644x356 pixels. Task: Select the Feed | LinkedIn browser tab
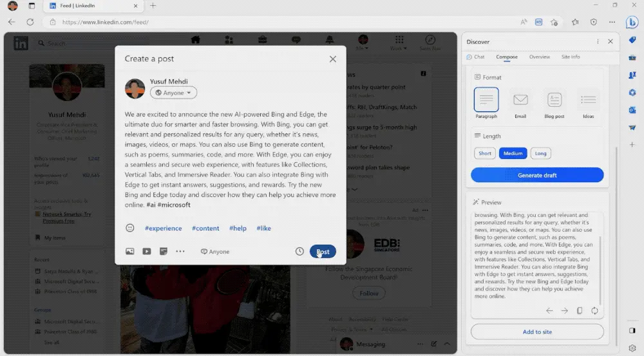[93, 6]
